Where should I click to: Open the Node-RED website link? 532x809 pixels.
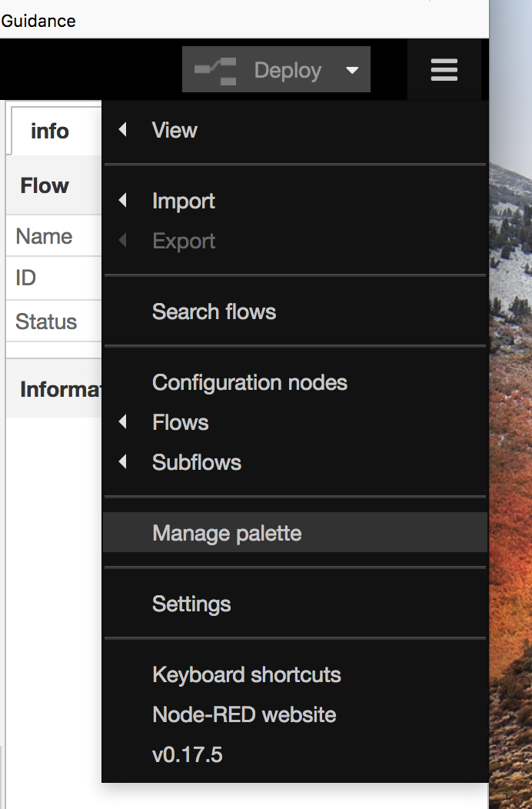pos(244,714)
